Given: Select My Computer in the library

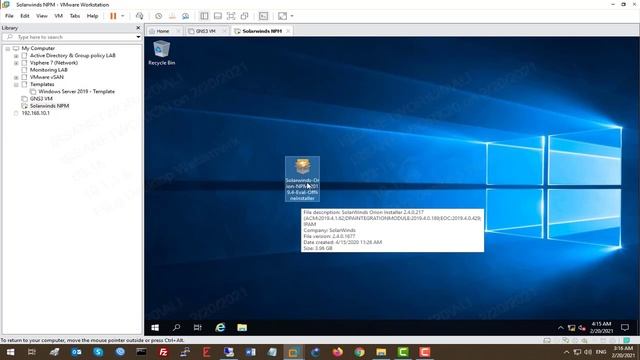Looking at the screenshot, I should [38, 48].
